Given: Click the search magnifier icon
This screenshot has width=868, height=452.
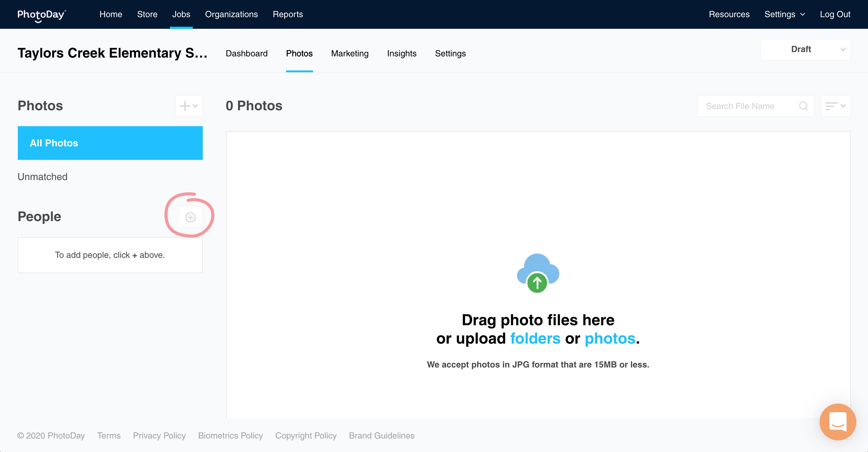Looking at the screenshot, I should 803,106.
